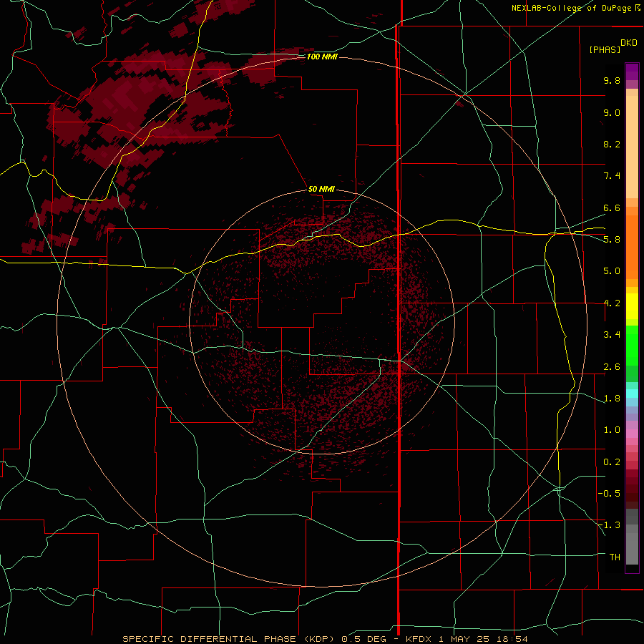The height and width of the screenshot is (644, 644).
Task: Click the -1.3 scale value
Action: pyautogui.click(x=609, y=525)
